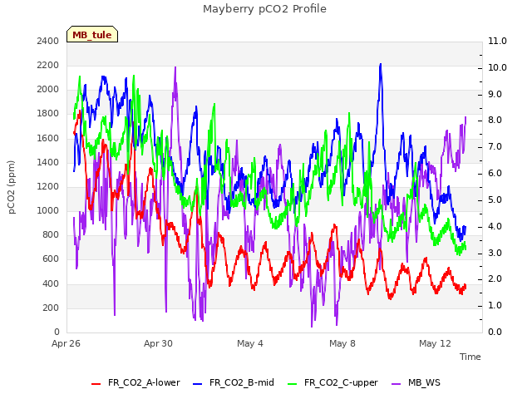This screenshot has height=399, width=532.
Task: Click the green C-upper peak near Apr 26
Action: 80,77
